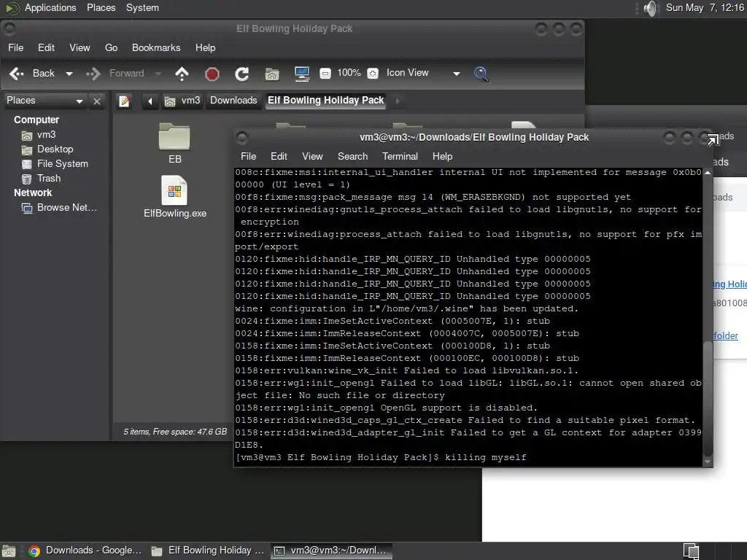Switch to Downloads Google Chrome taskbar item
The height and width of the screenshot is (560, 747).
coord(86,551)
